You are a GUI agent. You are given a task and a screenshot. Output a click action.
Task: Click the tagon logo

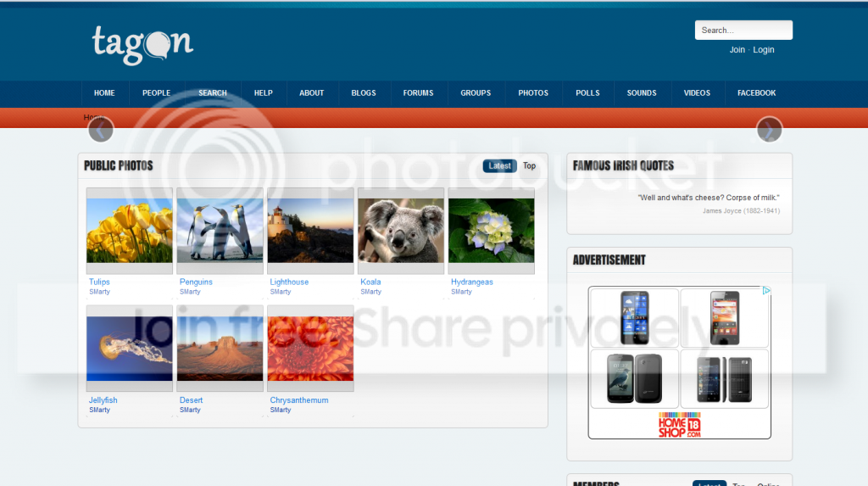[142, 45]
